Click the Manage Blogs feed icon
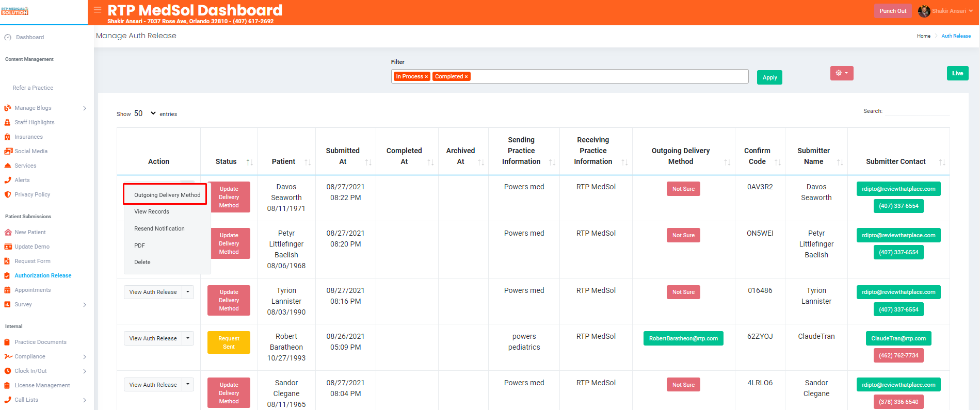 pyautogui.click(x=8, y=108)
